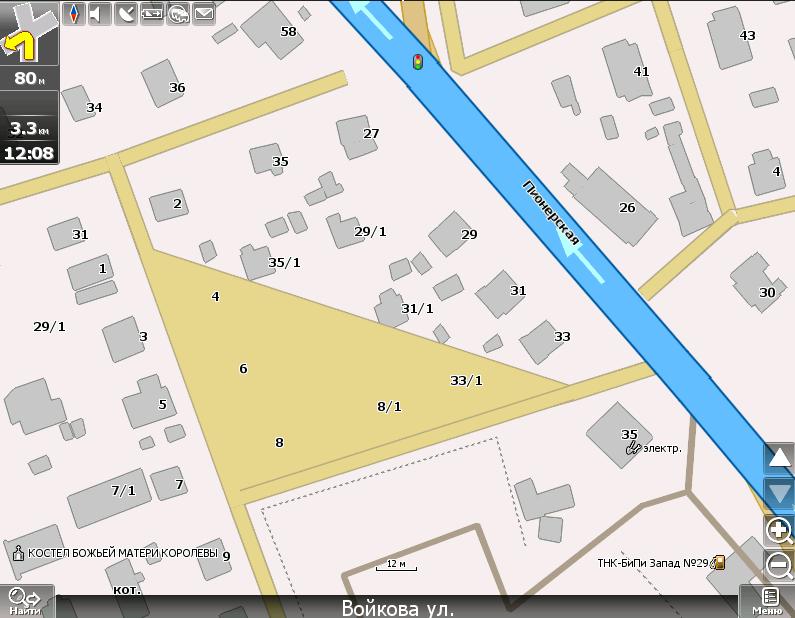Select building number 41
Image resolution: width=795 pixels, height=618 pixels.
pos(641,71)
